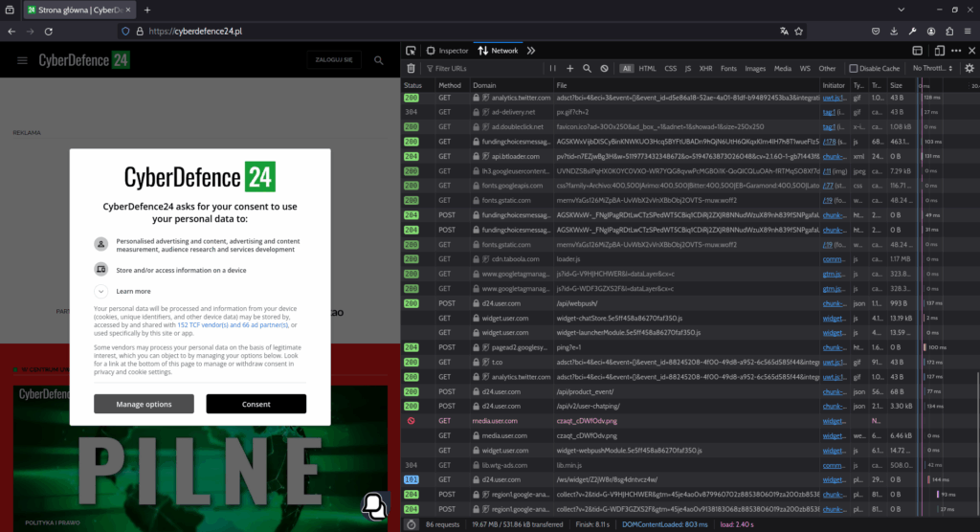Screen dimensions: 980x532
Task: Select the lib.wtg-ads.com lib.min.js row
Action: (690, 465)
